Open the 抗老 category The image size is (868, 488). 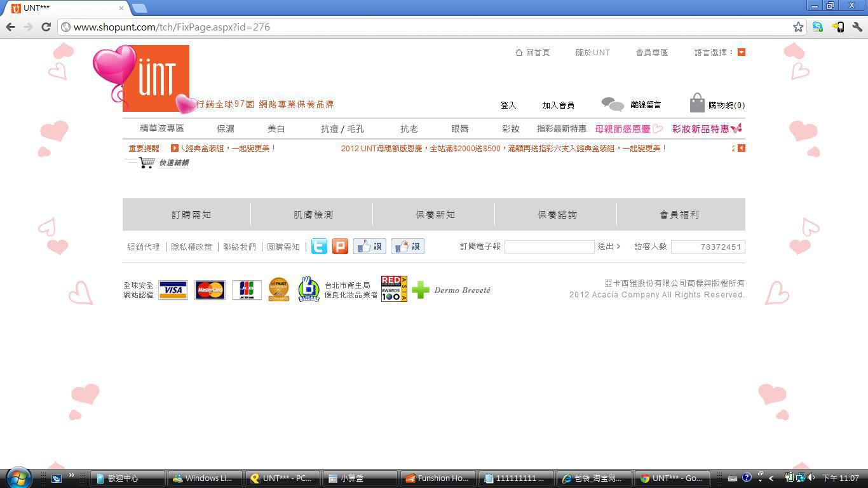click(409, 128)
